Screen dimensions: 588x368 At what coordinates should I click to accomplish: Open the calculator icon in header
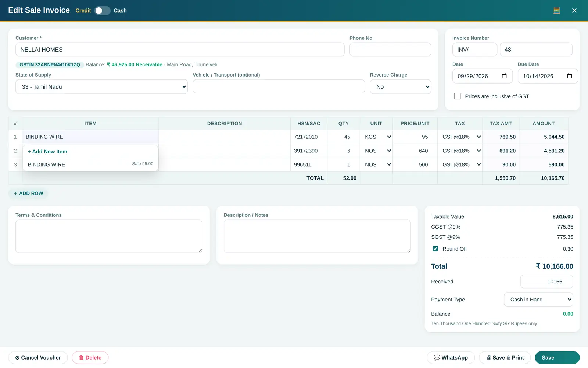pos(556,11)
